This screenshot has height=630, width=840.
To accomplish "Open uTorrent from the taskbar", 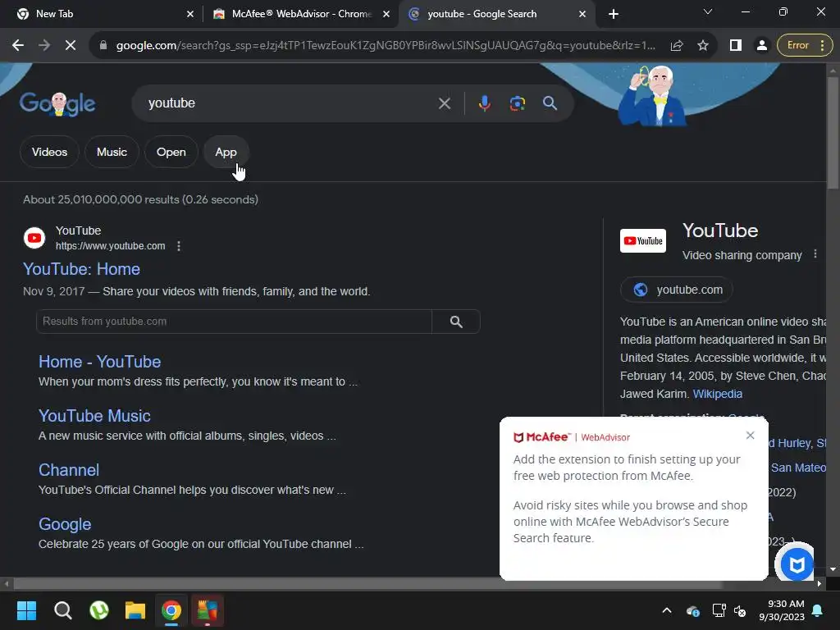I will point(99,610).
